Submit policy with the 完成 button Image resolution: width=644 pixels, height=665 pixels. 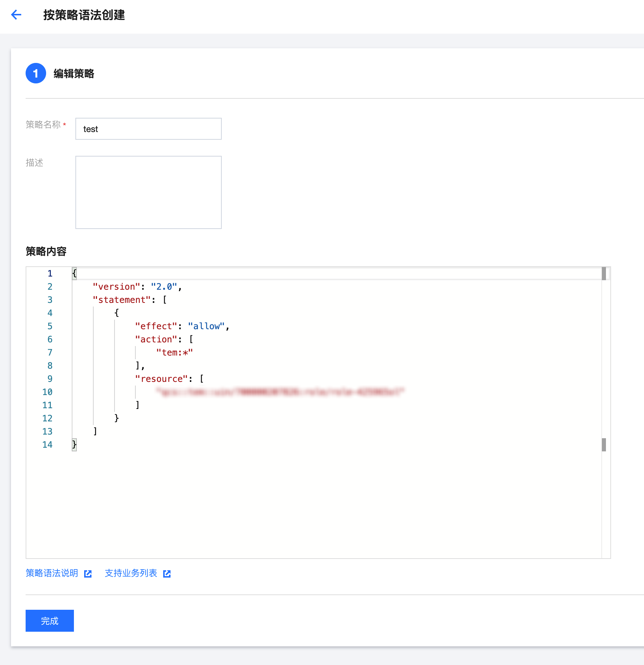click(50, 621)
